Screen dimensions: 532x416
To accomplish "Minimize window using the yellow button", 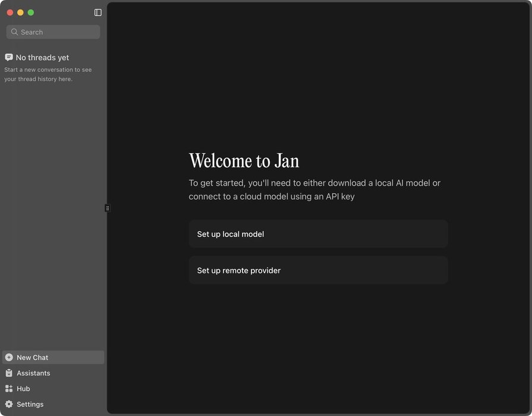I will tap(20, 12).
